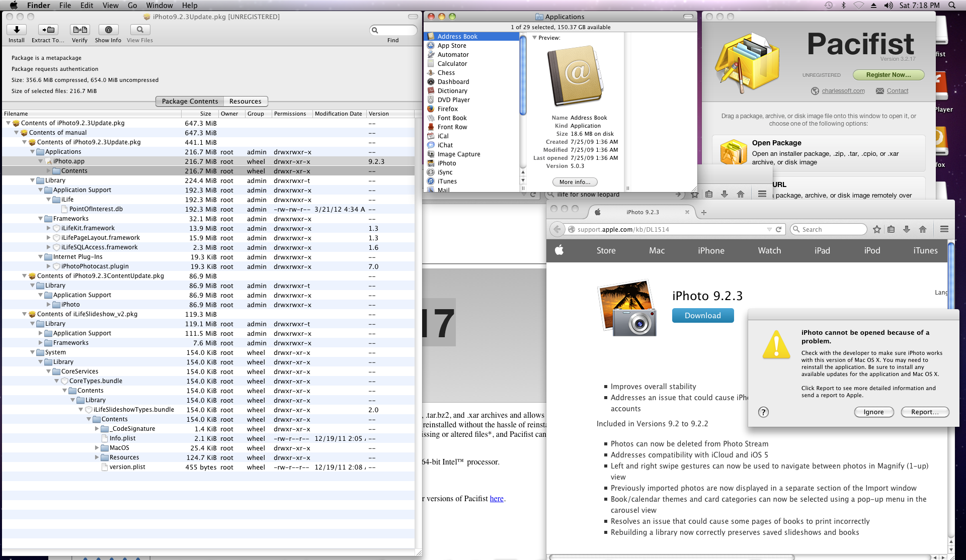Click Watch in Apple site navigation
The width and height of the screenshot is (966, 560).
(769, 250)
